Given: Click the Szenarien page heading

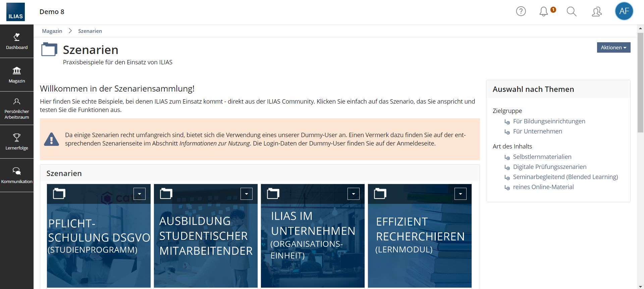Looking at the screenshot, I should (91, 50).
